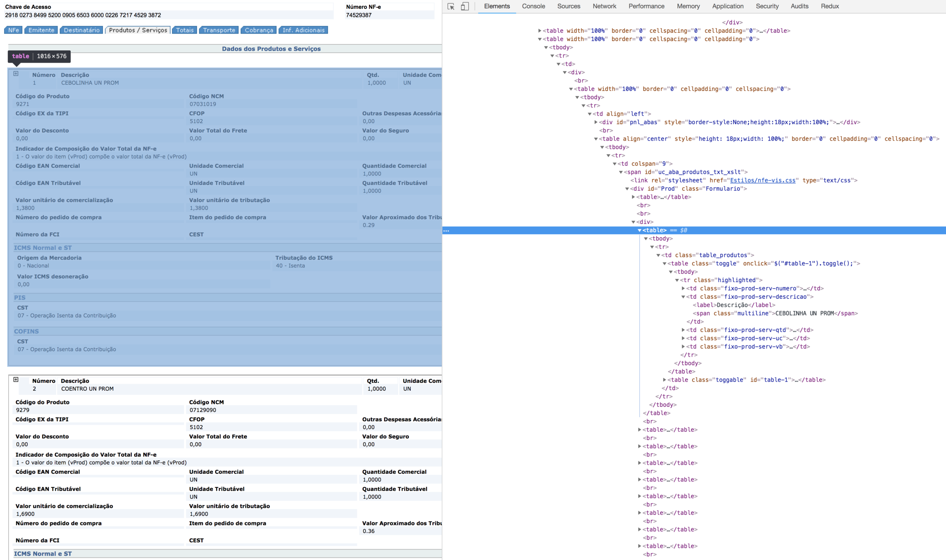This screenshot has height=560, width=946.
Task: Expand the fixo-prod-serv-qtd td node
Action: tap(683, 330)
